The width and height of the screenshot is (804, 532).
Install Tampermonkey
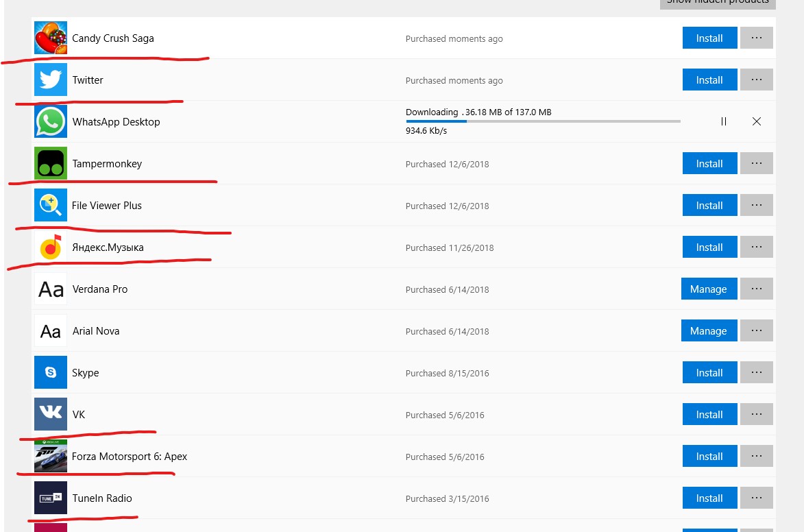709,163
